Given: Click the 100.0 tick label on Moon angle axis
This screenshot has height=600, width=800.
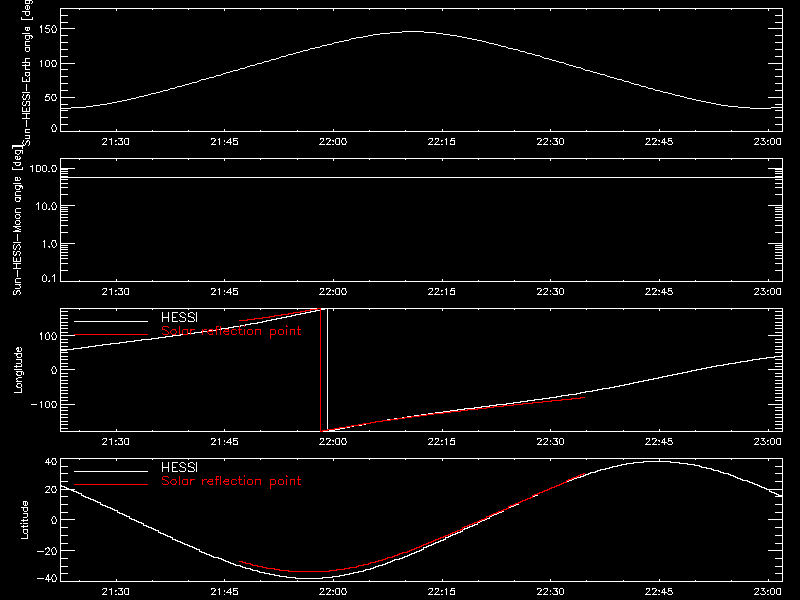Looking at the screenshot, I should click(x=43, y=169).
